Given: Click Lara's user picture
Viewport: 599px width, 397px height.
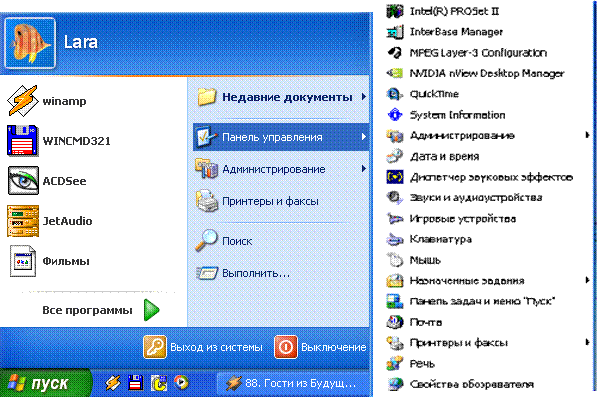Looking at the screenshot, I should point(30,43).
